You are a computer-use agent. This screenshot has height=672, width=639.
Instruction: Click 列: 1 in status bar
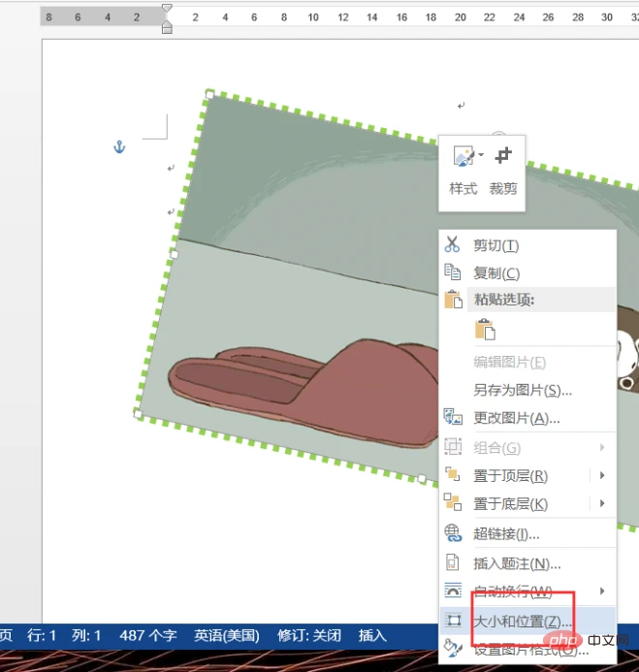[x=86, y=635]
